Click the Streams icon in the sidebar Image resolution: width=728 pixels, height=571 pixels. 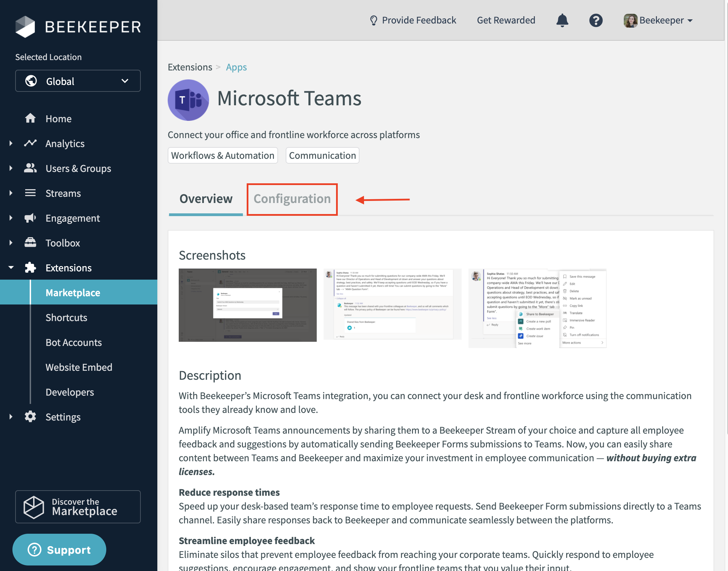(30, 193)
